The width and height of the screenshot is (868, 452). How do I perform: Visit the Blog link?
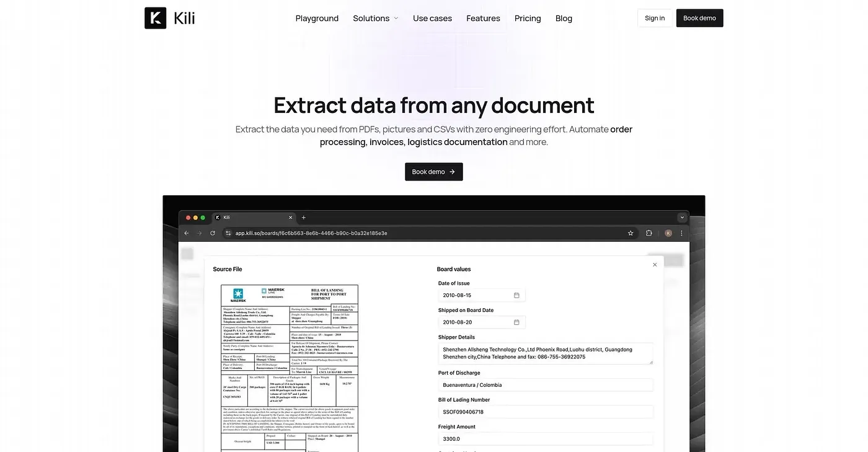coord(564,18)
